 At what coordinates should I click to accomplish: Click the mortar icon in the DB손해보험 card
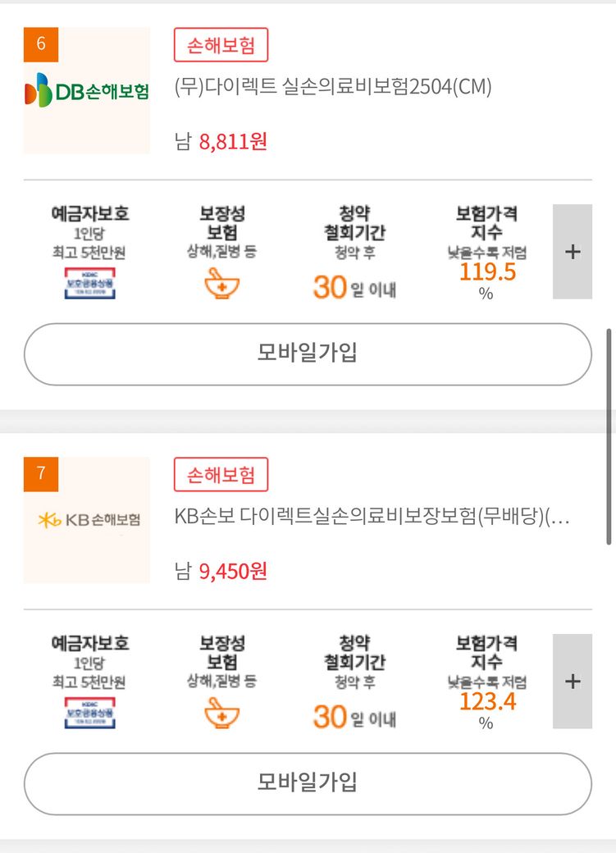(221, 283)
